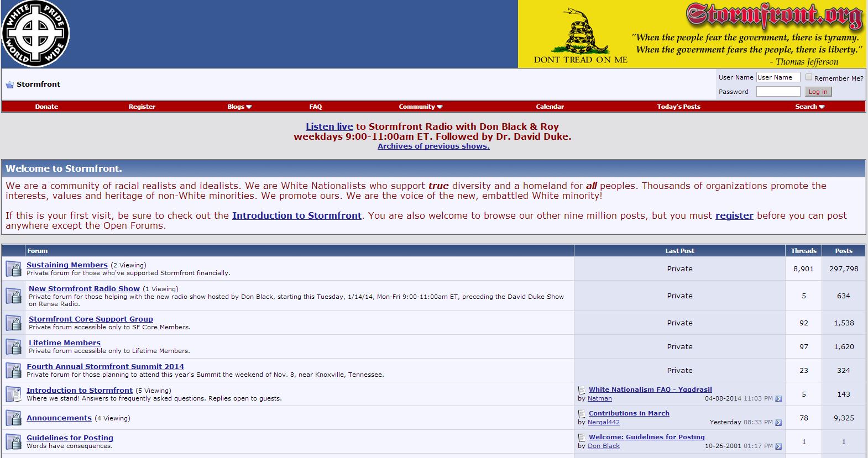Click into the User Name field

coord(778,77)
